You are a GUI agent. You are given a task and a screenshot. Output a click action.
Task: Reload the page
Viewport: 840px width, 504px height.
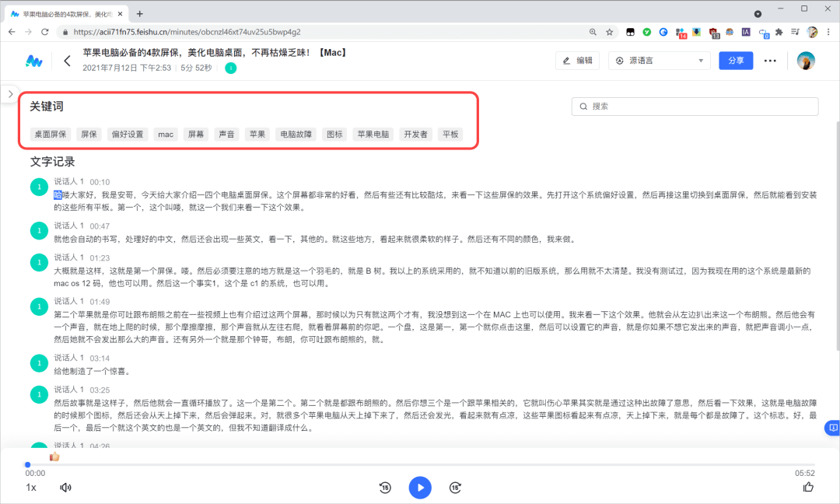coord(45,32)
